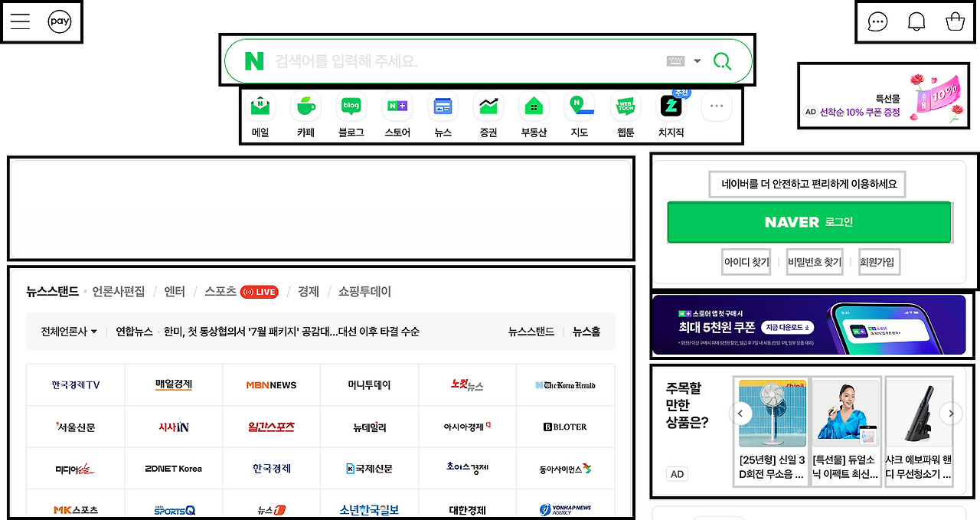Open 지도 shortcut
Screen dimensions: 980x520
tap(580, 116)
